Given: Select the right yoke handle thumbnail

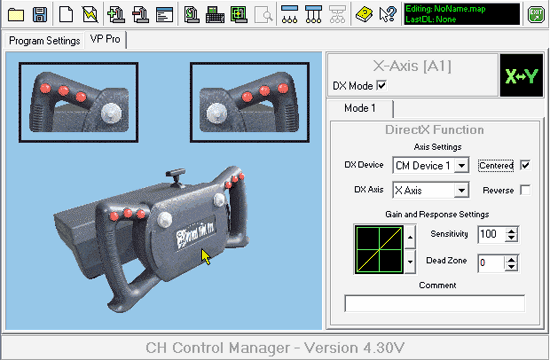Looking at the screenshot, I should (250, 102).
